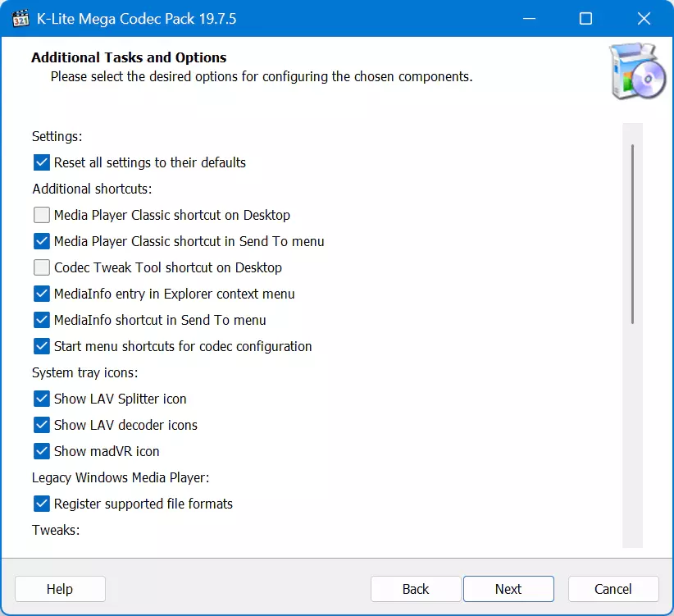This screenshot has width=674, height=616.
Task: Click the vertical scrollbar thumb
Action: [632, 235]
